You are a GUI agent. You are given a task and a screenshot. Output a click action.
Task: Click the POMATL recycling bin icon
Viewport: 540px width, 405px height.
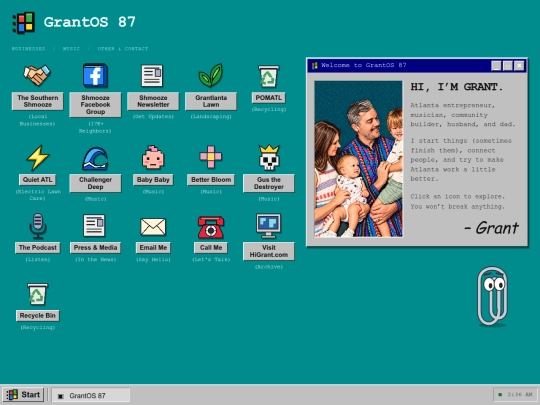coord(269,77)
